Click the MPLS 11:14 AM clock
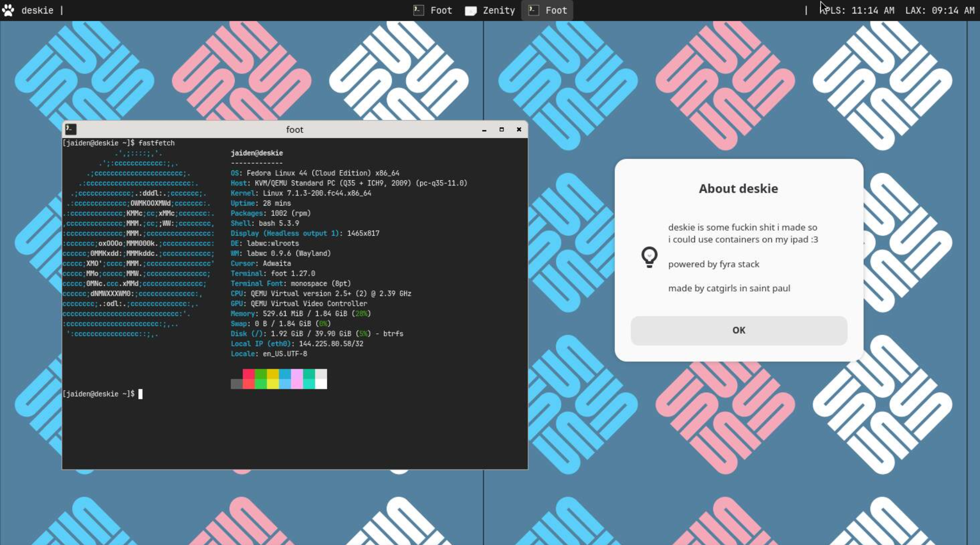Viewport: 980px width, 545px height. [857, 10]
